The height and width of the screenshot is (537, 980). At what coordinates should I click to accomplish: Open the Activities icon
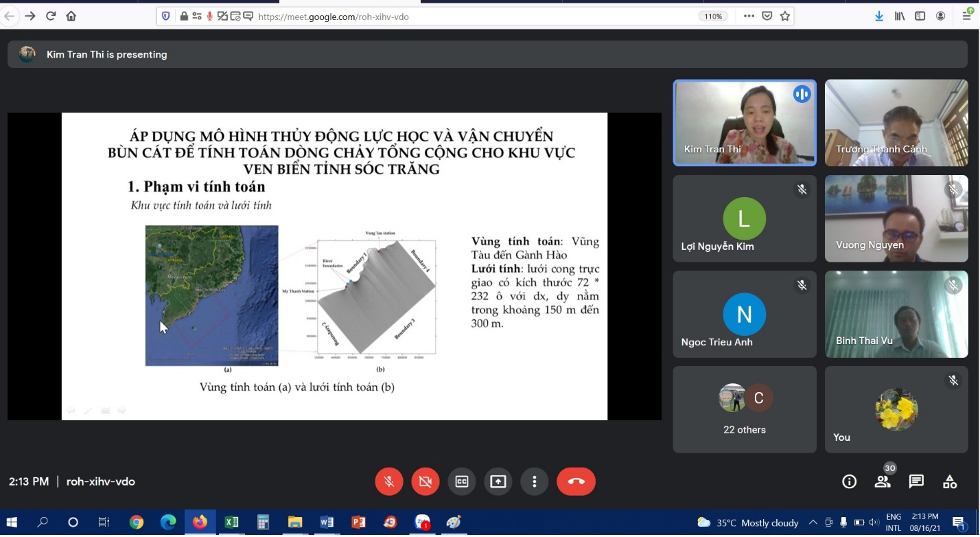pos(950,482)
